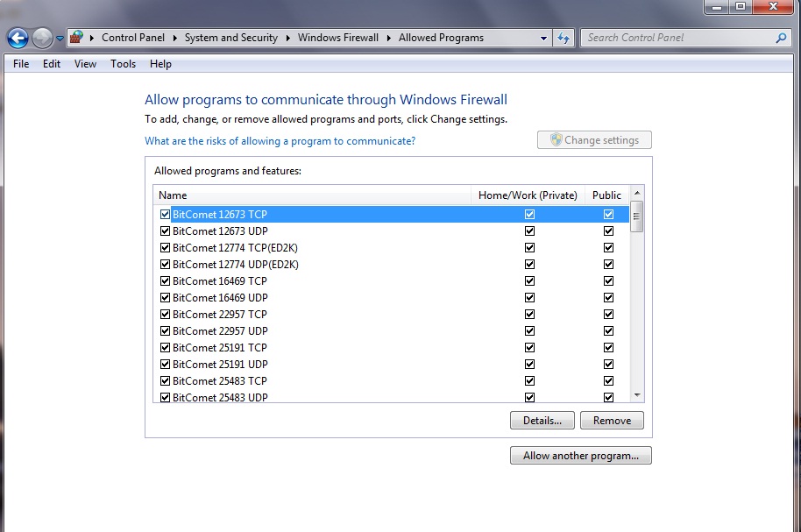Open the recent pages dropdown arrow
The image size is (801, 532).
pyautogui.click(x=60, y=39)
